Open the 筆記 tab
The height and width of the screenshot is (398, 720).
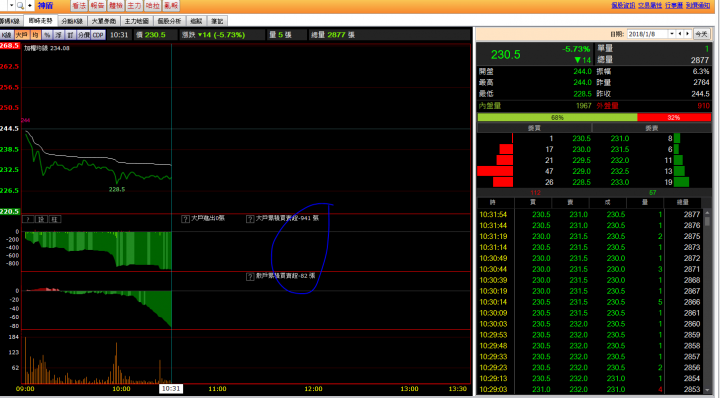217,21
